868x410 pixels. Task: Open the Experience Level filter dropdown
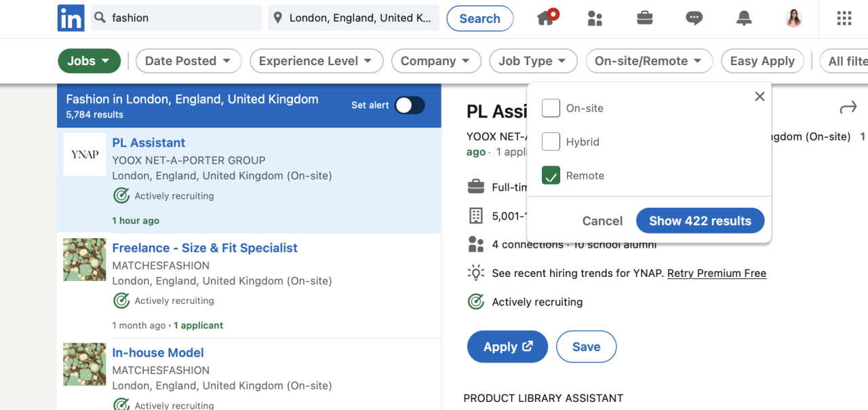point(316,61)
